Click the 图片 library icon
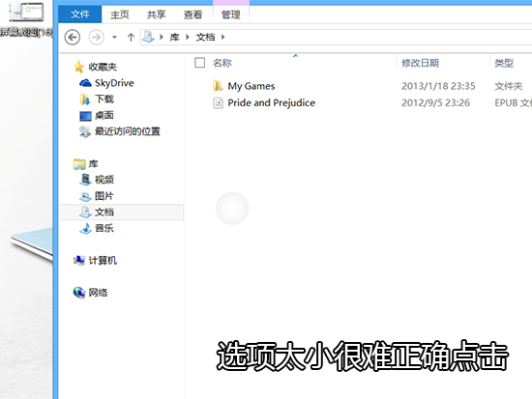The width and height of the screenshot is (532, 399). [85, 196]
